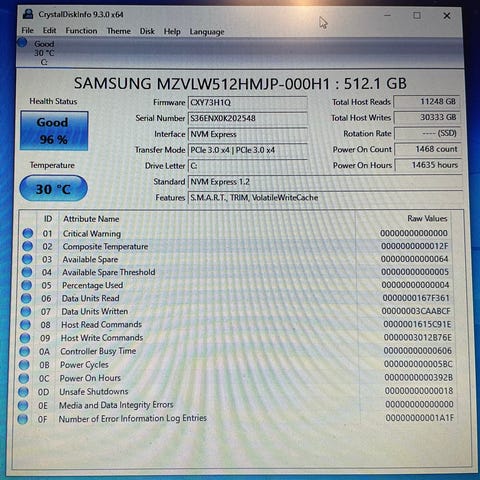Click the Rotation Rate (SSD) value
Viewport: 480px width, 480px height.
point(427,133)
